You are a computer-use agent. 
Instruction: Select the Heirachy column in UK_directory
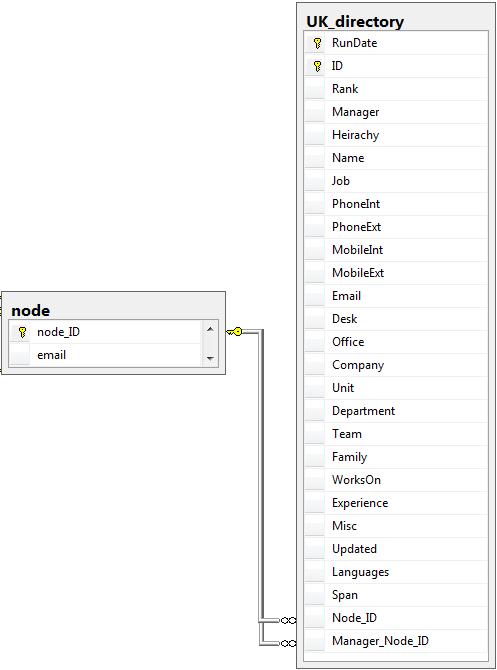pyautogui.click(x=396, y=135)
